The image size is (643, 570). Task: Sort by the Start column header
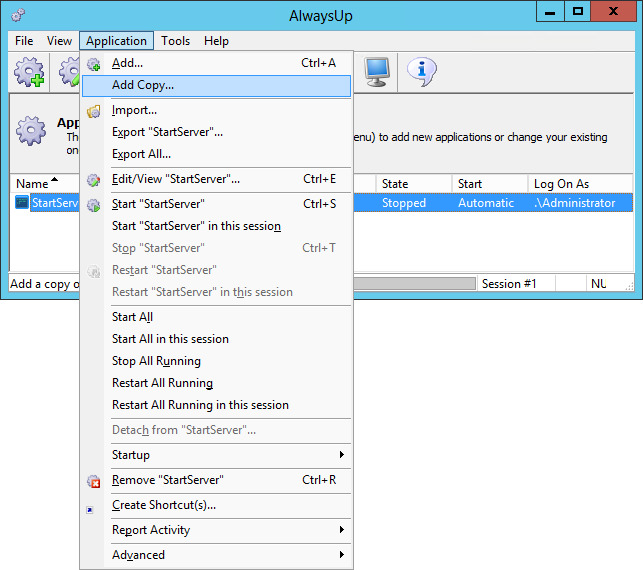click(490, 183)
